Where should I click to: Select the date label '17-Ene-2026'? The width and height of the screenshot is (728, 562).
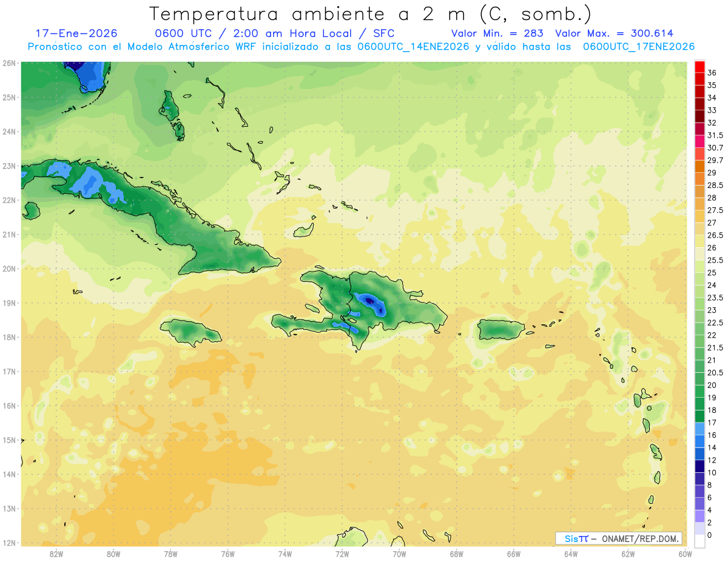pos(76,33)
